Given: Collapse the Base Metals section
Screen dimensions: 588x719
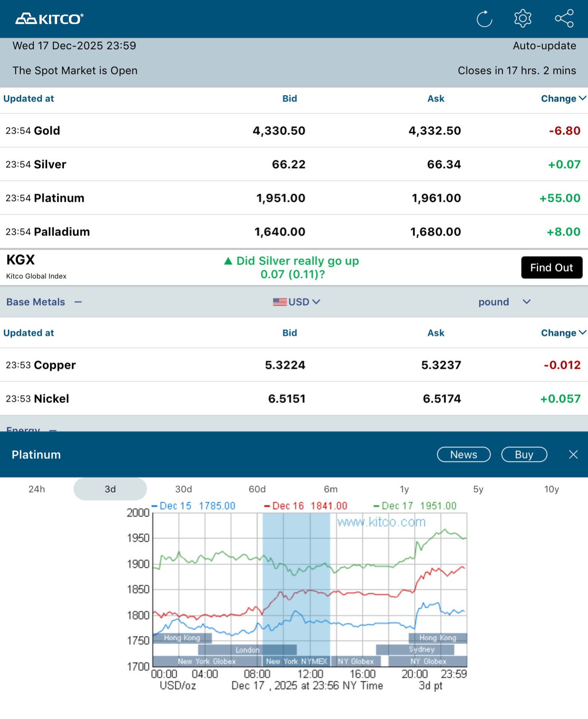Looking at the screenshot, I should point(78,302).
